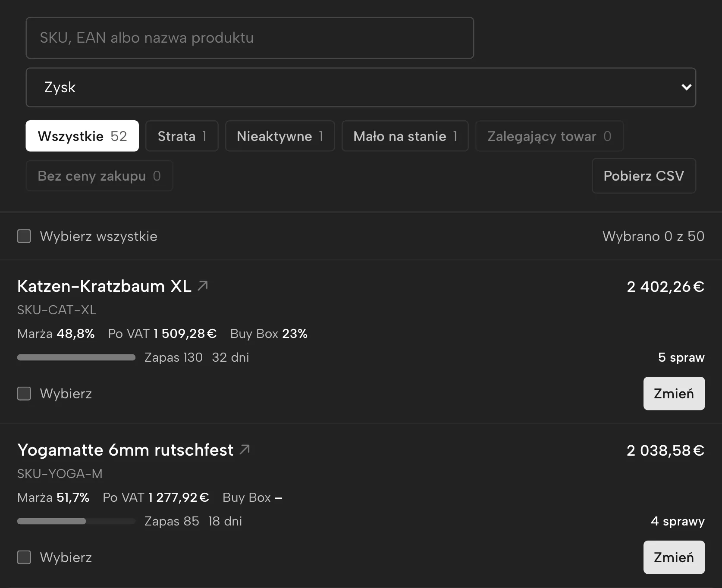Click the Marża 51,7% value
This screenshot has width=722, height=588.
point(53,497)
